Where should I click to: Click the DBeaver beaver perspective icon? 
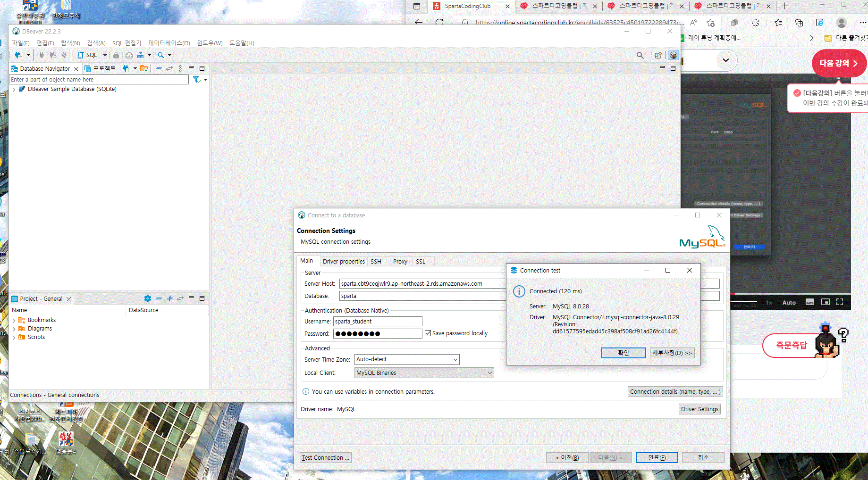(674, 55)
